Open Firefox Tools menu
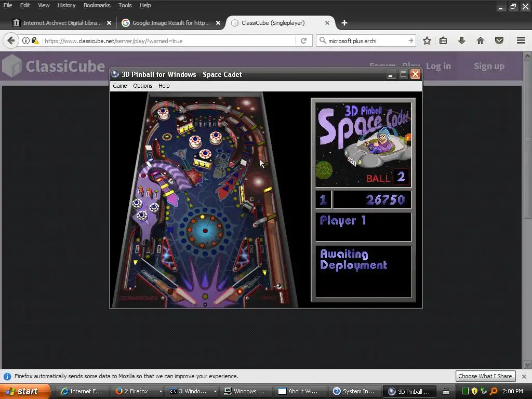Screen dimensions: 532x399 125,5
